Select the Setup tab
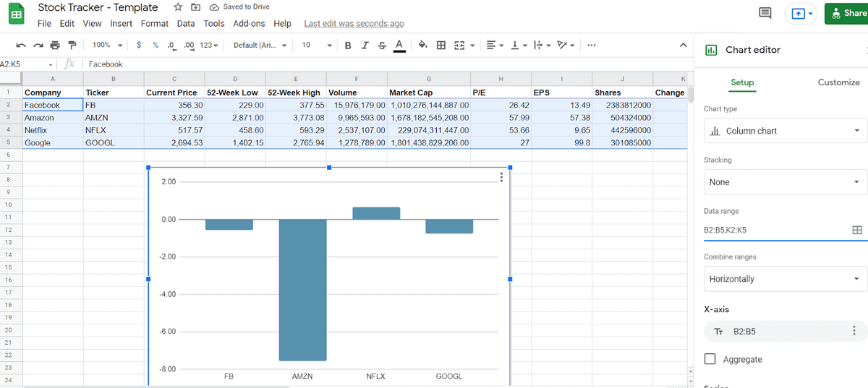This screenshot has width=868, height=388. coord(742,82)
